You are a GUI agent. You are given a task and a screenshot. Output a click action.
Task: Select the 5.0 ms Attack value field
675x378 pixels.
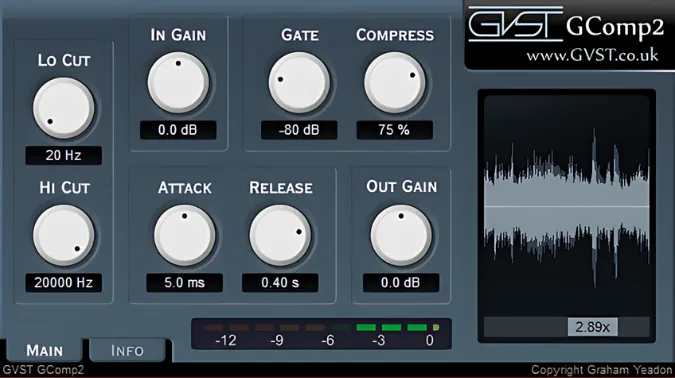pos(185,283)
